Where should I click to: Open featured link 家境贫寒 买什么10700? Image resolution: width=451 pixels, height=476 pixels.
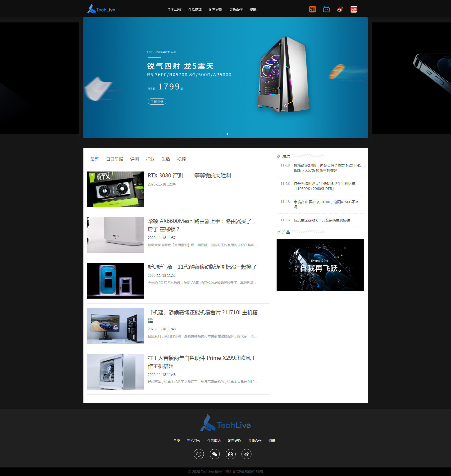click(326, 204)
